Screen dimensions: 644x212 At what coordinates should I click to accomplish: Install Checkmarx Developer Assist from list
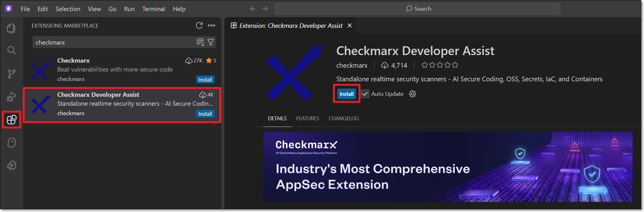205,114
